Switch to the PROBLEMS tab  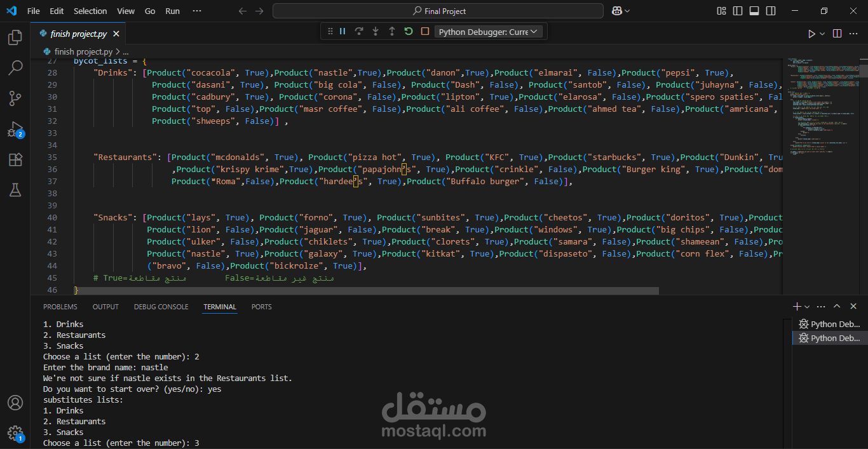coord(60,307)
